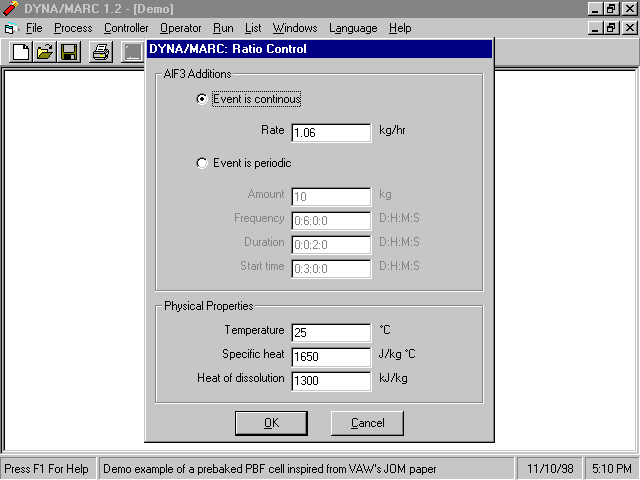
Task: Click the disabled Duration field
Action: tap(331, 245)
